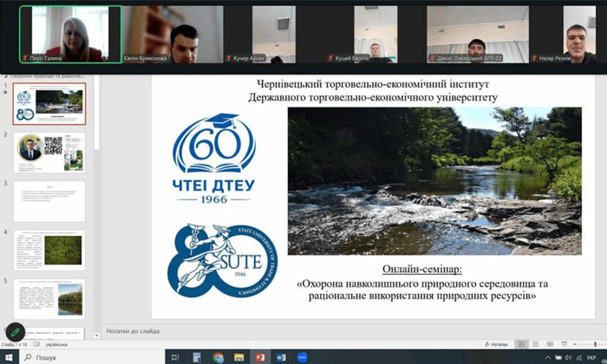Select slide 5 thumbnail

pyautogui.click(x=49, y=299)
